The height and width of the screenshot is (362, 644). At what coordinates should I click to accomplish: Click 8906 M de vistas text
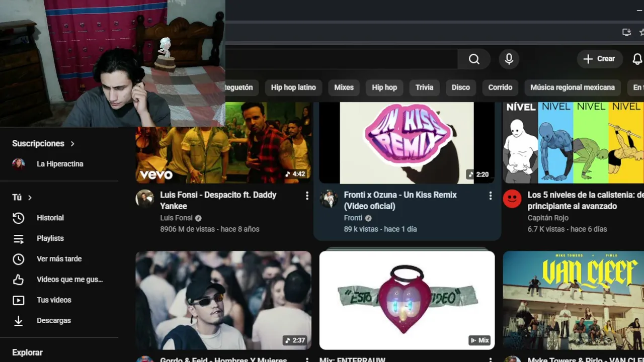click(x=188, y=229)
